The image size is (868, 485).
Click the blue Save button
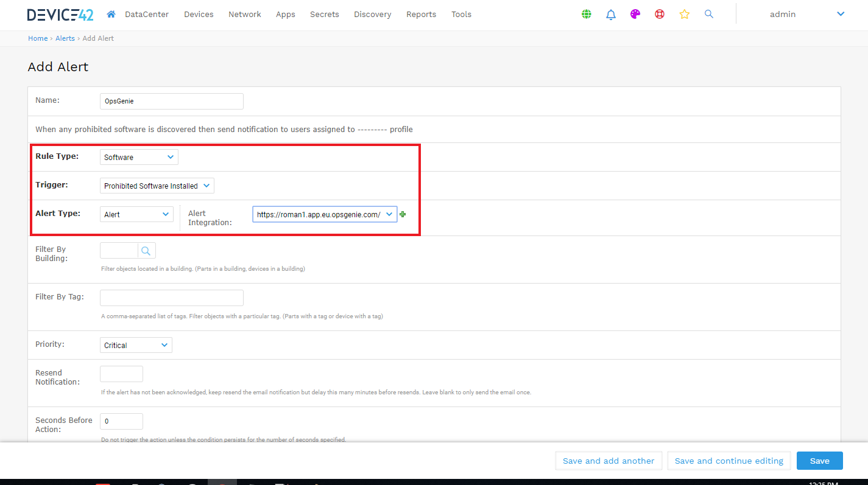(819, 461)
